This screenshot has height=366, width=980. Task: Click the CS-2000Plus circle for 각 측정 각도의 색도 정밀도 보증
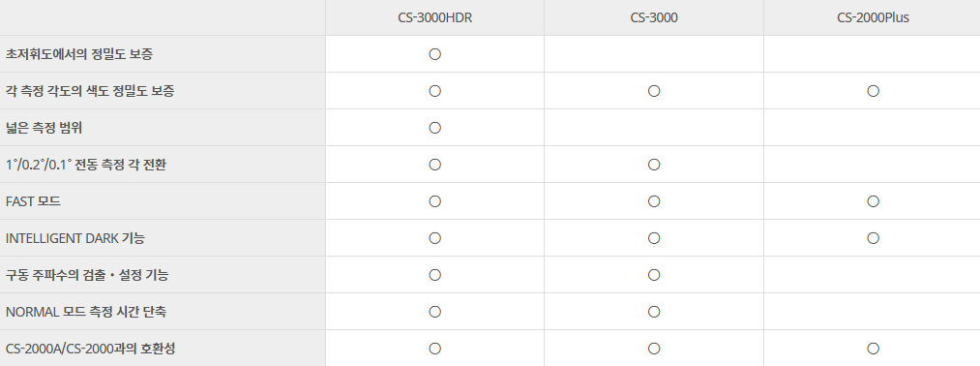(874, 91)
